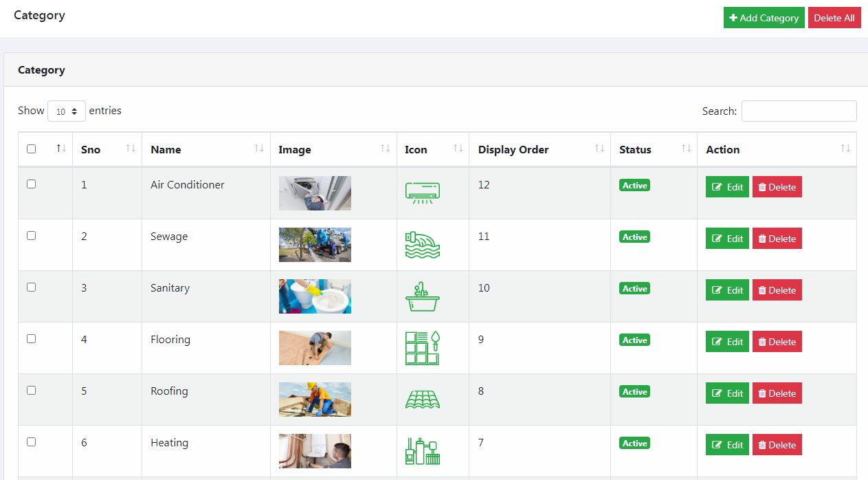Click the Flooring tiles icon
Image resolution: width=868 pixels, height=480 pixels.
(422, 348)
